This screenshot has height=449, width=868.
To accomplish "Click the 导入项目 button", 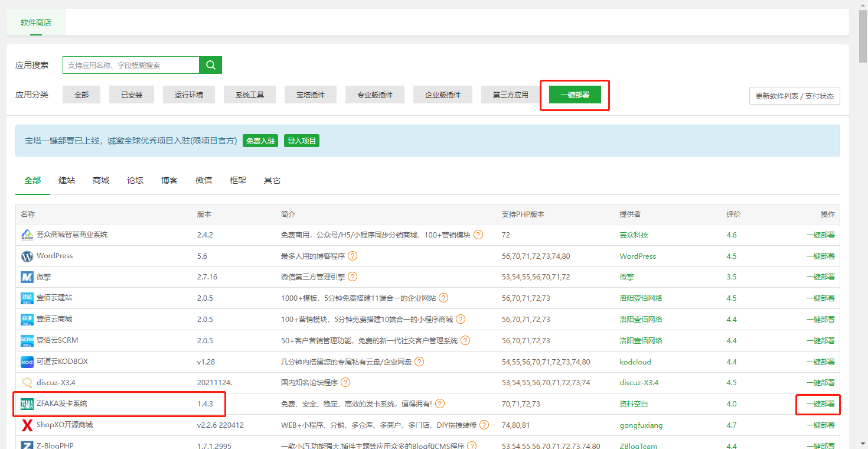I will 302,141.
